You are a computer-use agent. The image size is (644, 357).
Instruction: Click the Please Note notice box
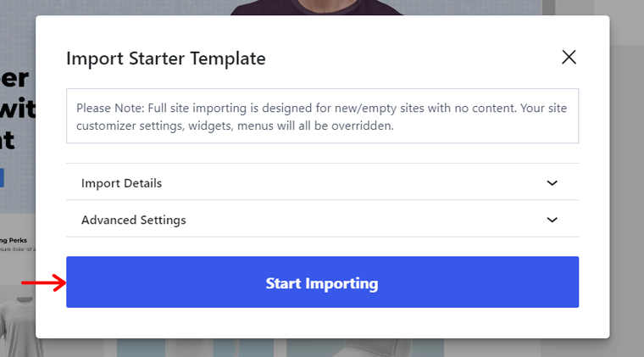coord(322,116)
